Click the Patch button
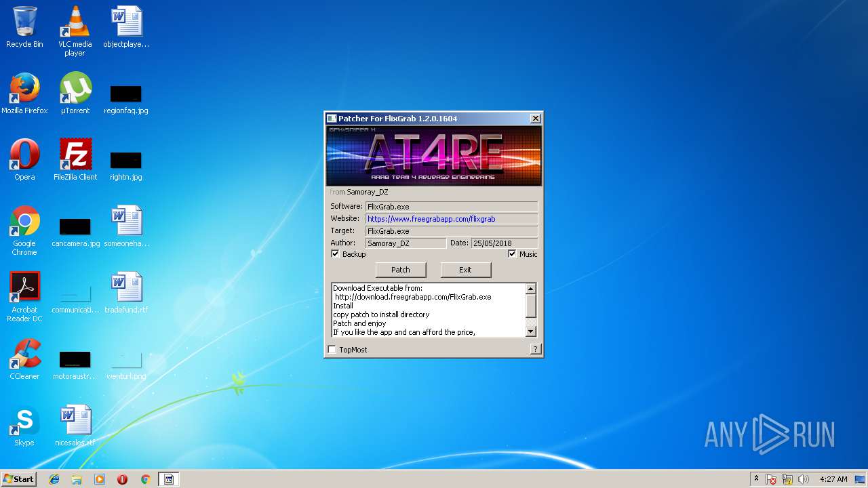Image resolution: width=868 pixels, height=488 pixels. 401,270
